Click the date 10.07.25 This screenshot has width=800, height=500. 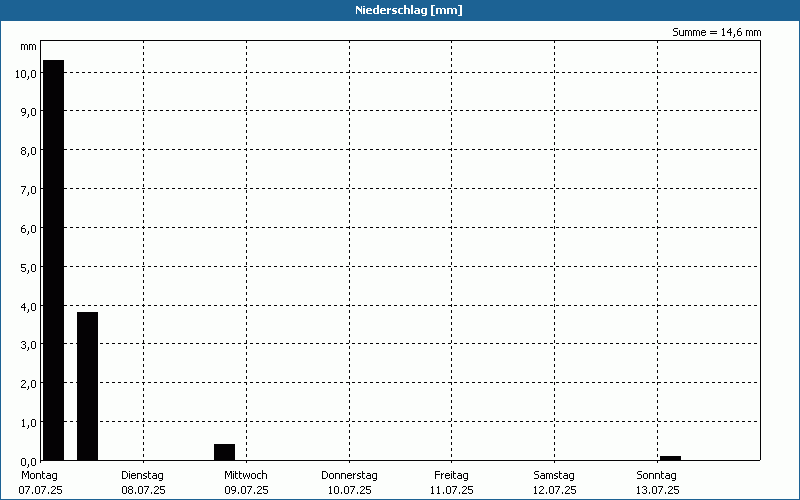coord(349,491)
